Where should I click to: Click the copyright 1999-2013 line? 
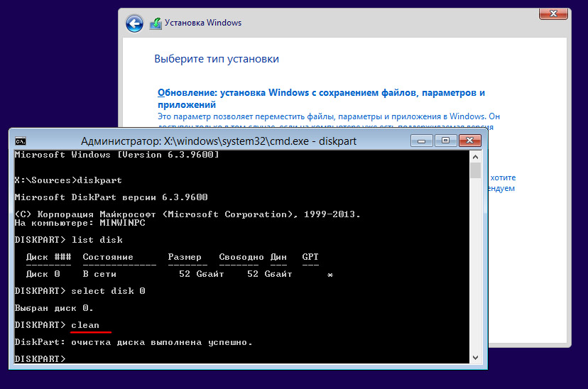point(187,215)
